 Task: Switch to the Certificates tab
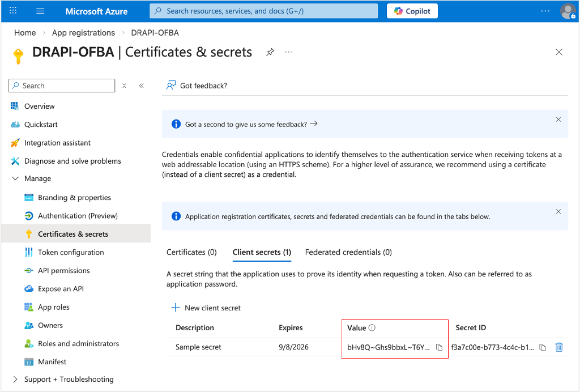pyautogui.click(x=192, y=252)
